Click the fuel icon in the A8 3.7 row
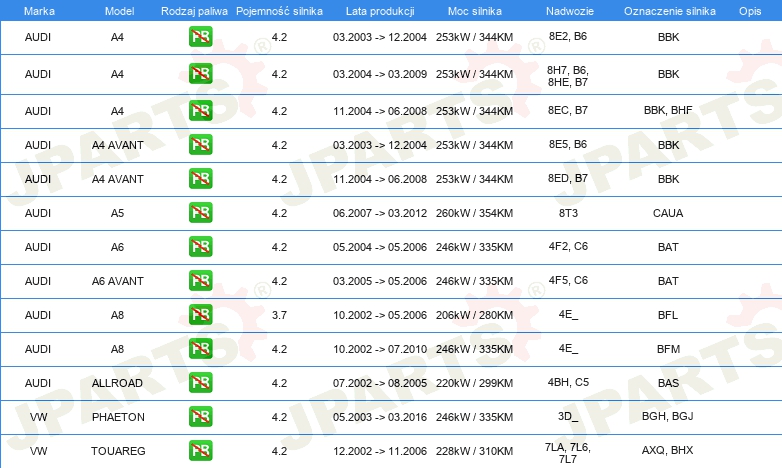Screen dimensions: 782x468 point(200,314)
